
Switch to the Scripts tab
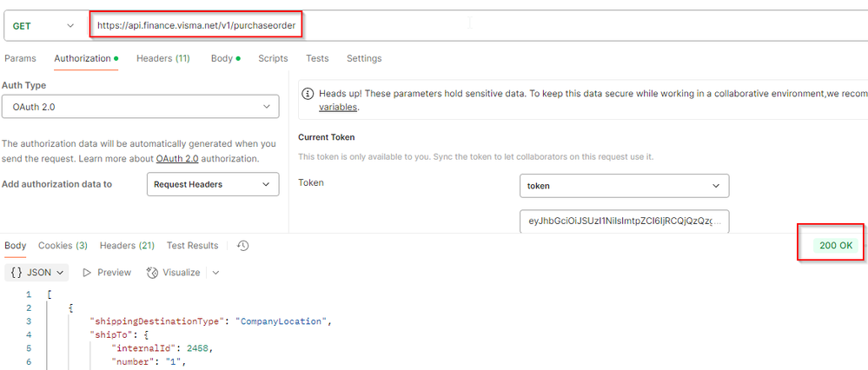pos(273,58)
